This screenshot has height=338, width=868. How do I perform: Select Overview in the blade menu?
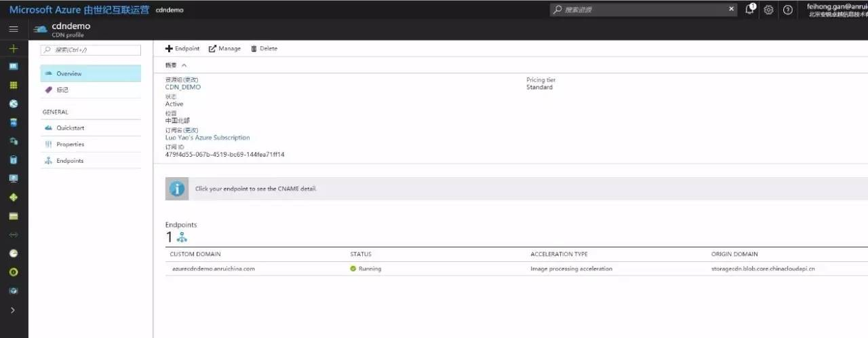(x=91, y=73)
